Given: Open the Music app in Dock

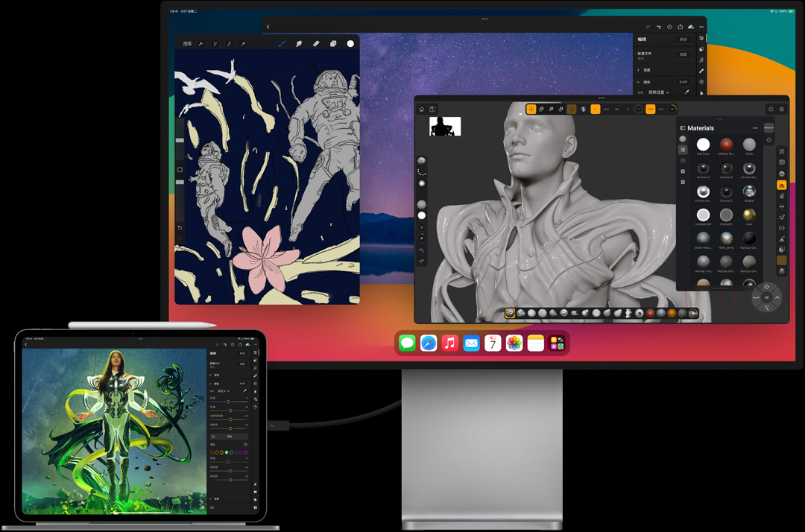Looking at the screenshot, I should pos(449,343).
